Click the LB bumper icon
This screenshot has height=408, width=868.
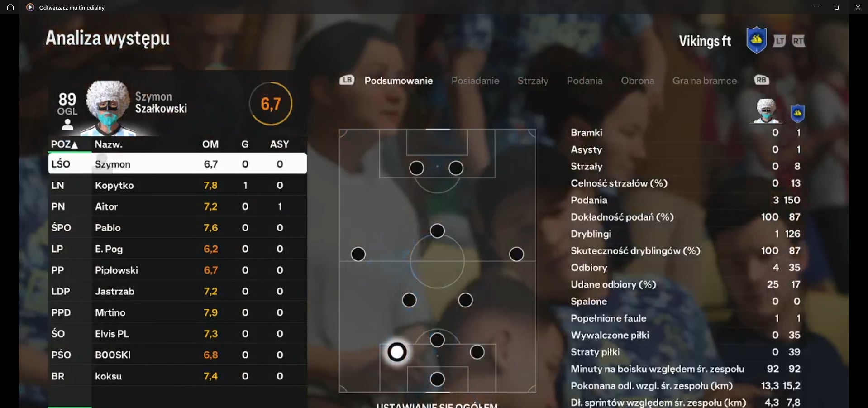[347, 80]
